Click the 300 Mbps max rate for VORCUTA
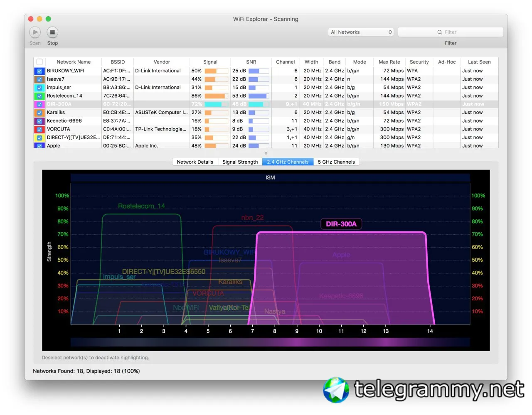 pos(392,129)
